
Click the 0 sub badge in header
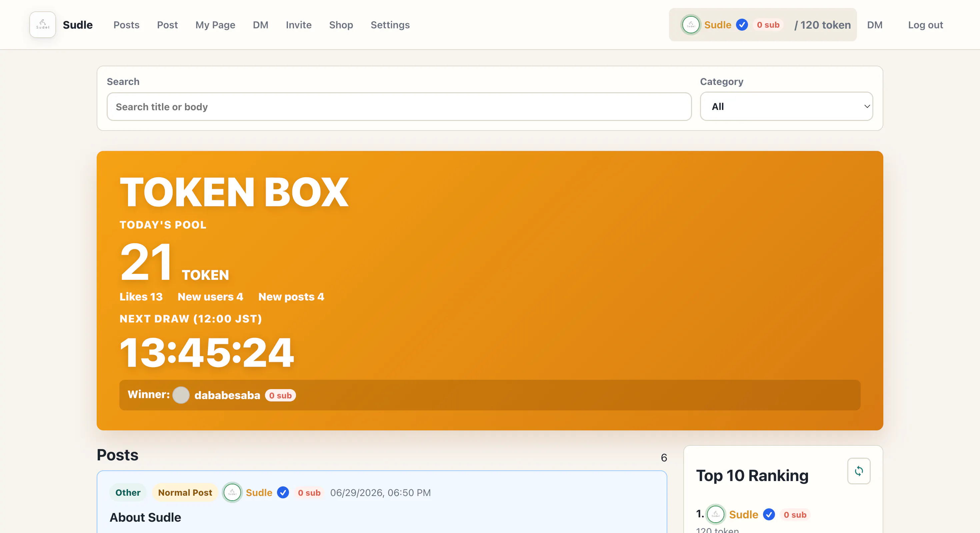click(768, 25)
